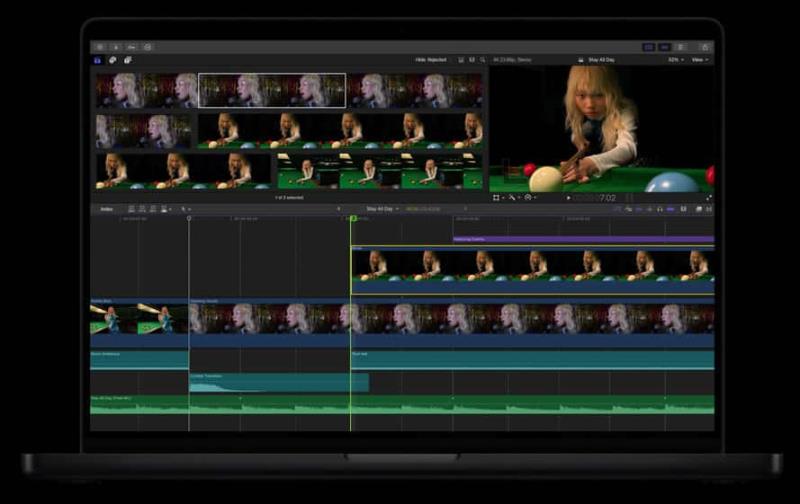Viewport: 800px width, 504px height.
Task: Connect selected clip to primary storyline
Action: (132, 209)
